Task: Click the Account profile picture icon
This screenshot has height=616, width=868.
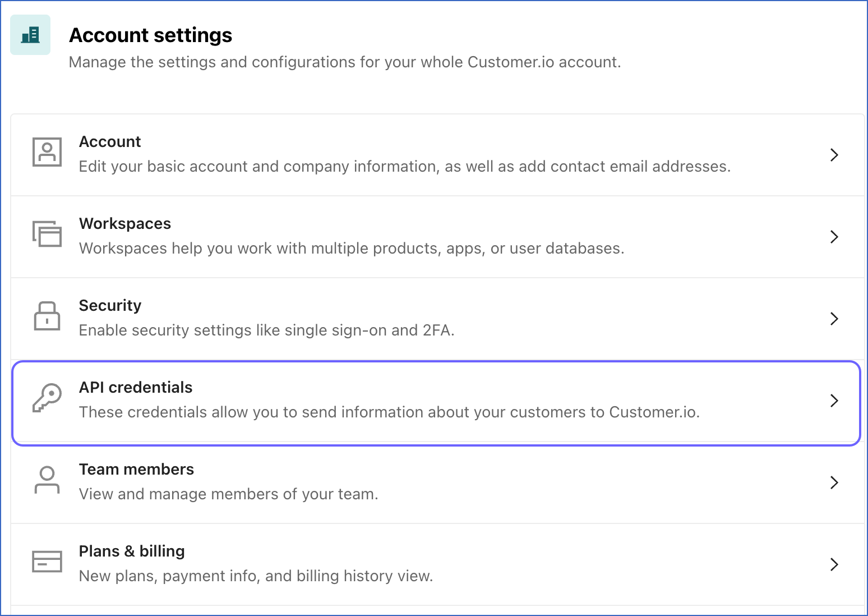Action: (x=47, y=152)
